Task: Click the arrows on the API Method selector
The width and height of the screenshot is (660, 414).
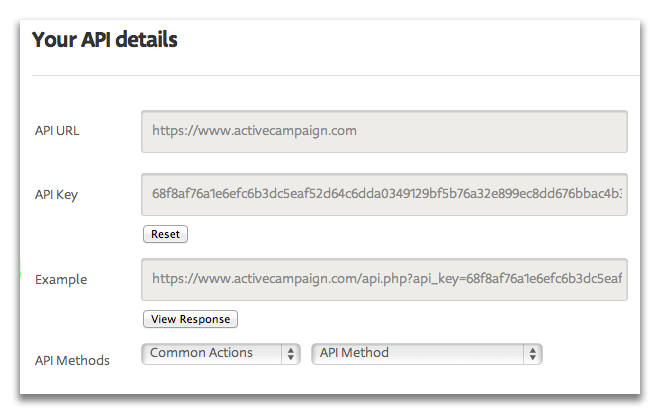Action: pyautogui.click(x=533, y=354)
